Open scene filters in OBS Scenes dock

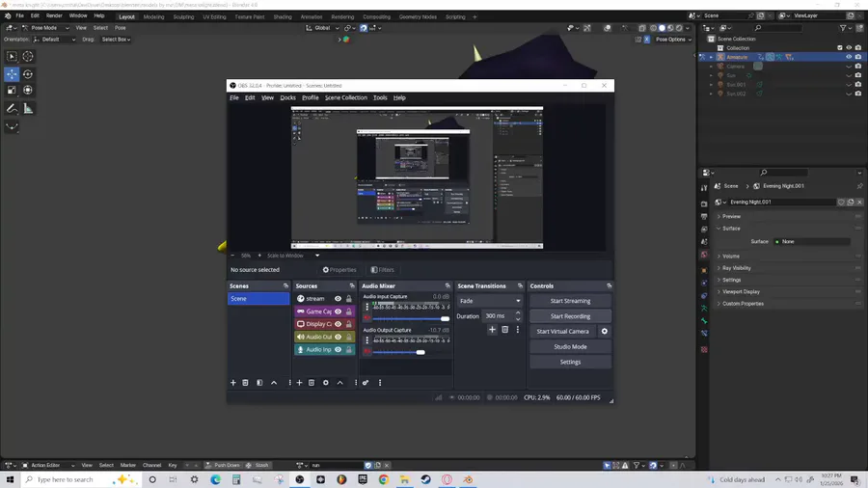tap(259, 383)
